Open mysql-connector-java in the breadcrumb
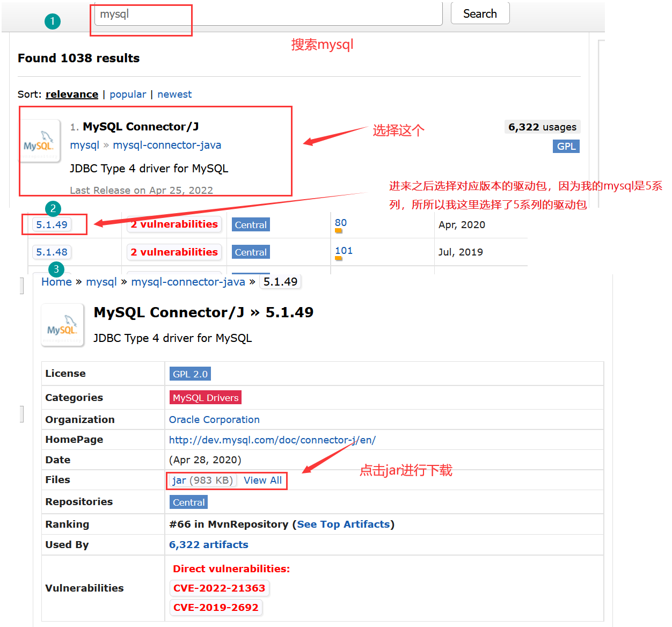Image resolution: width=672 pixels, height=627 pixels. coord(188,282)
